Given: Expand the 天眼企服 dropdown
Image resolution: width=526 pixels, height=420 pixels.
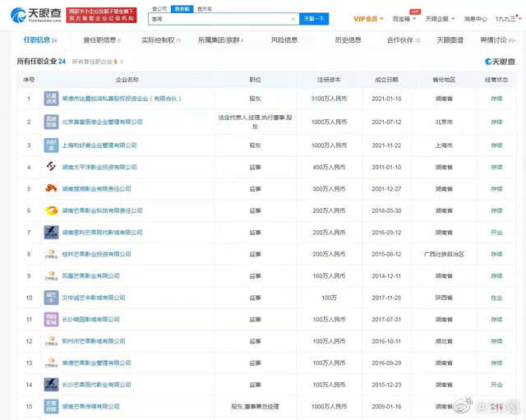Looking at the screenshot, I should 440,19.
